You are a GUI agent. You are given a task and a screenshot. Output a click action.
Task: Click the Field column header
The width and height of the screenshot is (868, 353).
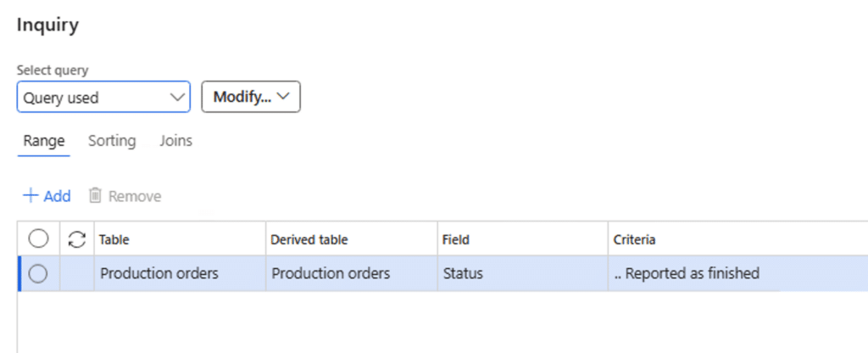(456, 240)
